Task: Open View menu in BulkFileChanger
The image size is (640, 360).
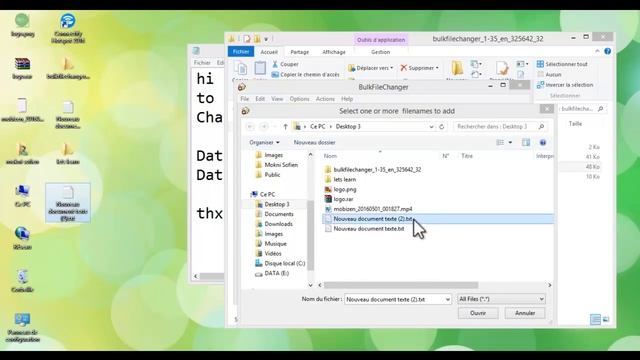Action: click(x=277, y=99)
